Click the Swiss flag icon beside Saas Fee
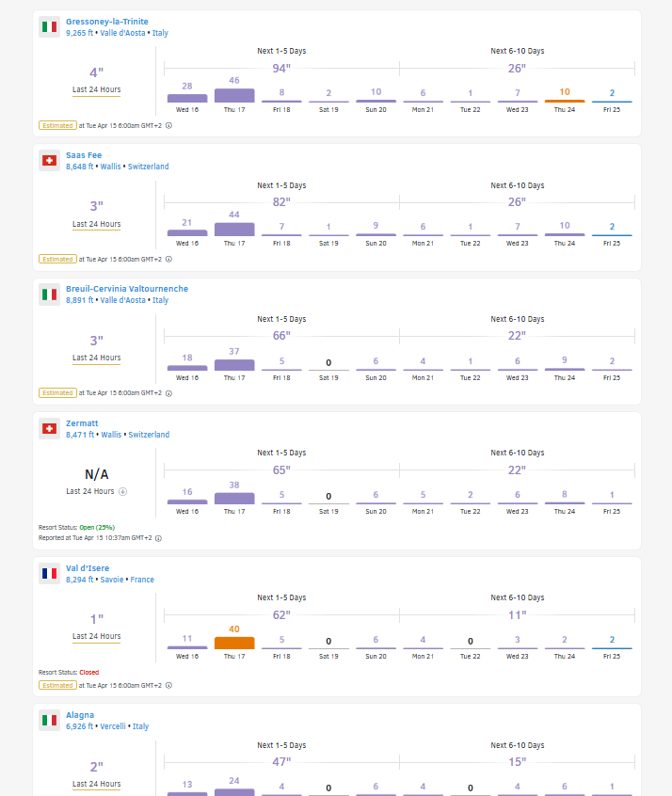Viewport: 672px width, 796px height. click(x=49, y=161)
